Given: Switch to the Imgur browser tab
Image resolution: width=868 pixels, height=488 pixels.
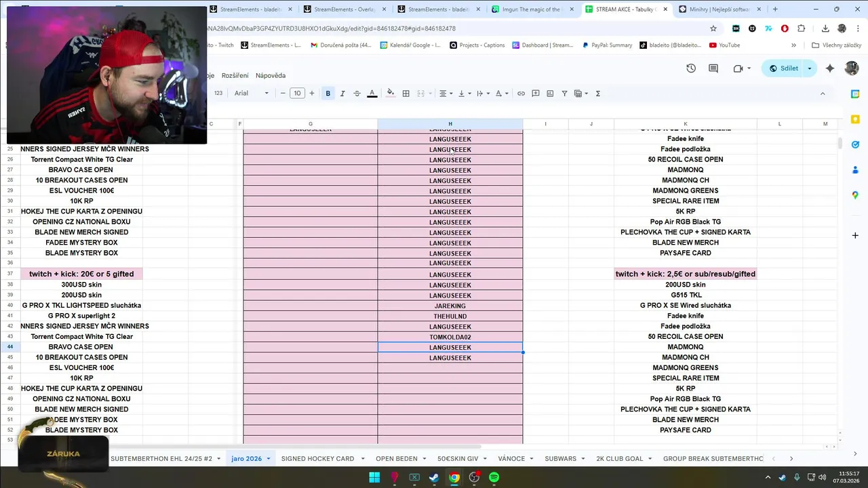Looking at the screenshot, I should click(533, 9).
